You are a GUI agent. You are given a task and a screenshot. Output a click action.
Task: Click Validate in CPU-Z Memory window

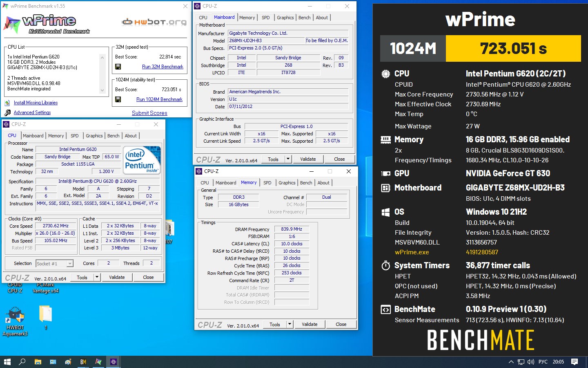click(x=310, y=325)
